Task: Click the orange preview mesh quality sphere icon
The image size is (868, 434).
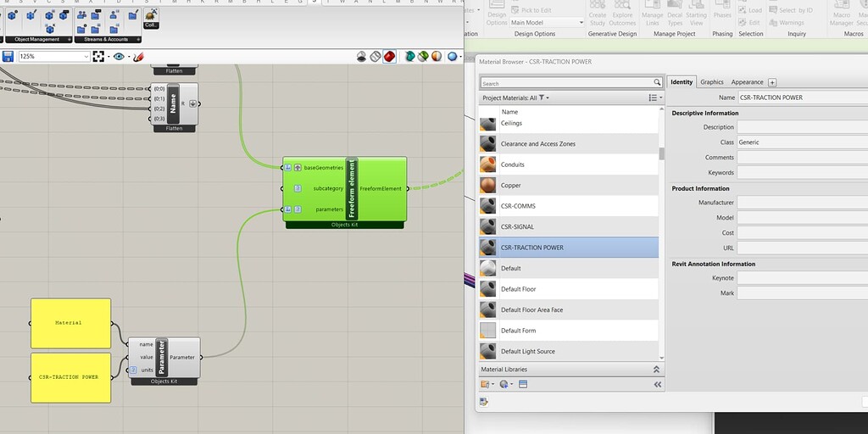Action: [437, 57]
